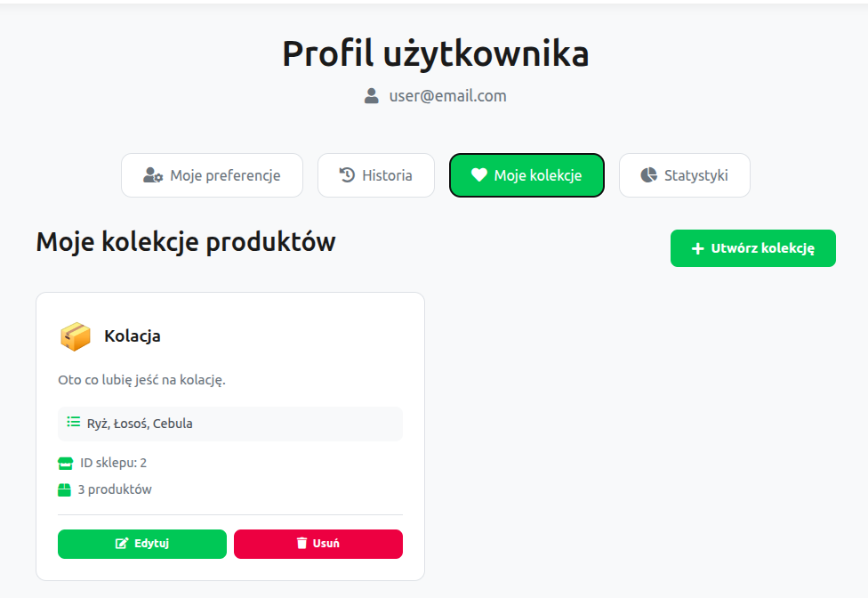Click the trash icon on Usuń button
The height and width of the screenshot is (598, 868).
coord(301,544)
